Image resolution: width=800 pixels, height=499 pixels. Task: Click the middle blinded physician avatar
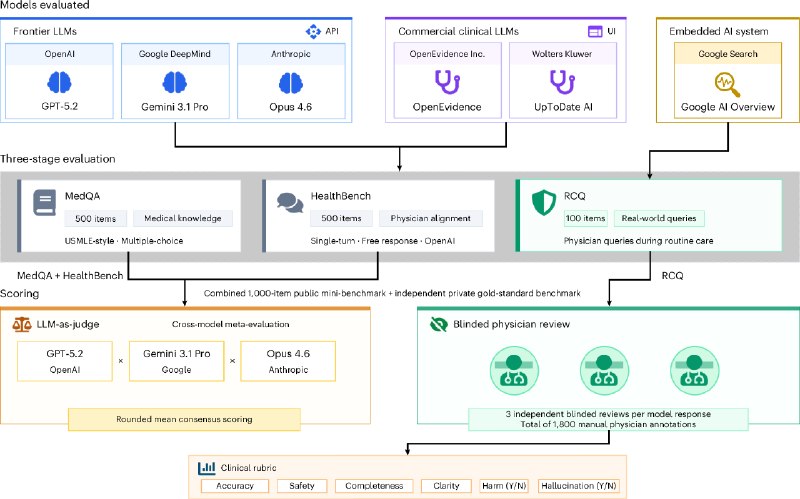(x=604, y=371)
